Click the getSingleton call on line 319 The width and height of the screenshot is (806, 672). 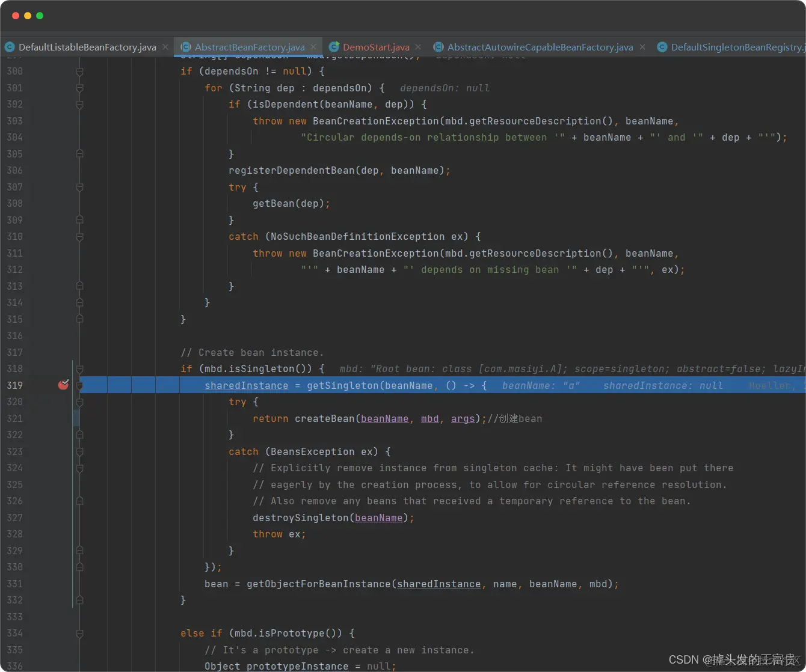[343, 385]
